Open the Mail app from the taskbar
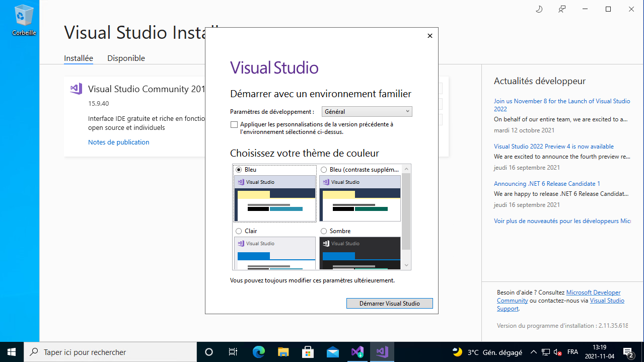Viewport: 644px width, 362px height. point(332,352)
